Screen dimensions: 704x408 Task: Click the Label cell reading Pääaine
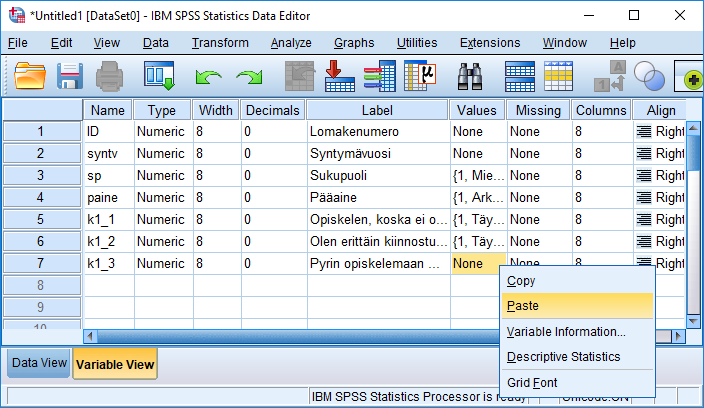tap(378, 197)
